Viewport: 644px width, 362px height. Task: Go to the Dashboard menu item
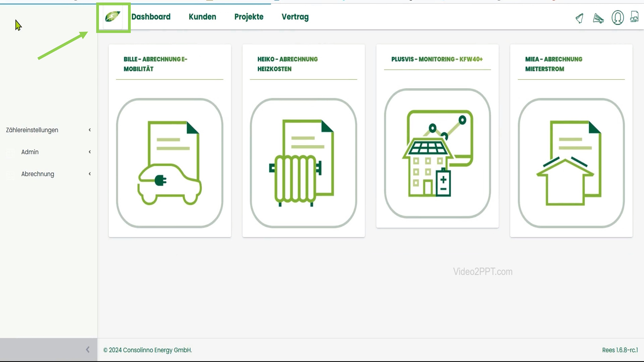[151, 17]
